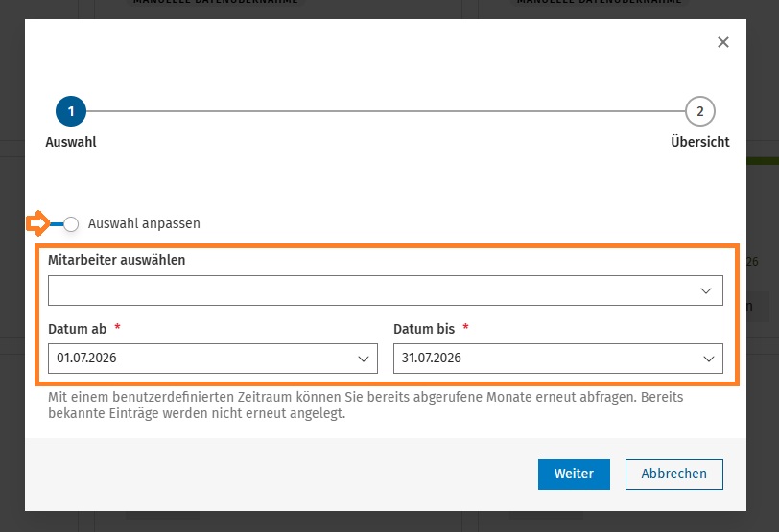Switch to the Übersicht step label

pos(699,142)
